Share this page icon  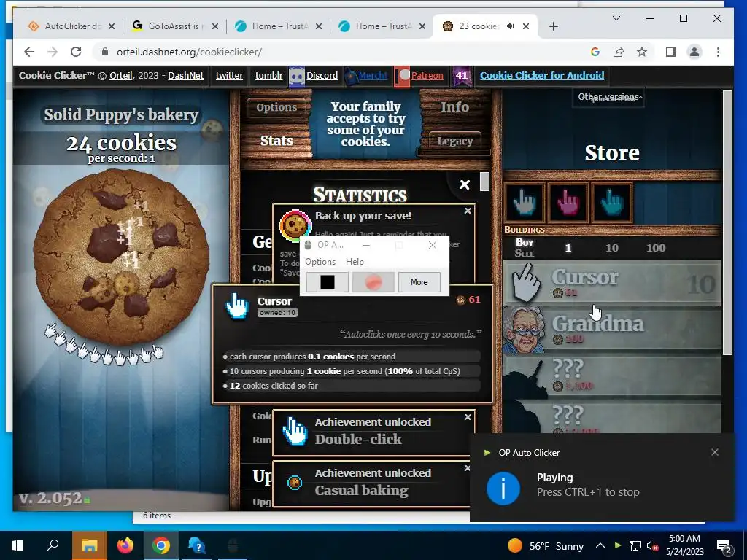point(619,52)
